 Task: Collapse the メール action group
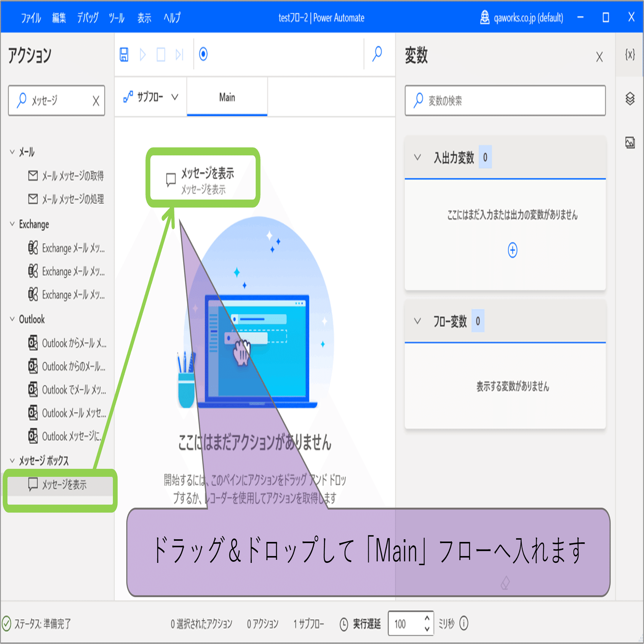pos(12,152)
